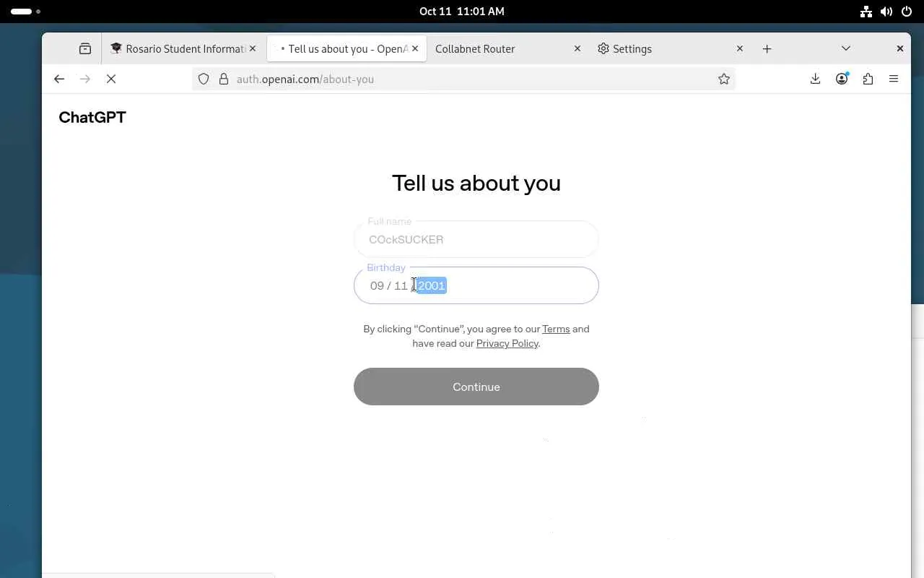Close the Collabnet Router tab
This screenshot has width=924, height=578.
[577, 48]
